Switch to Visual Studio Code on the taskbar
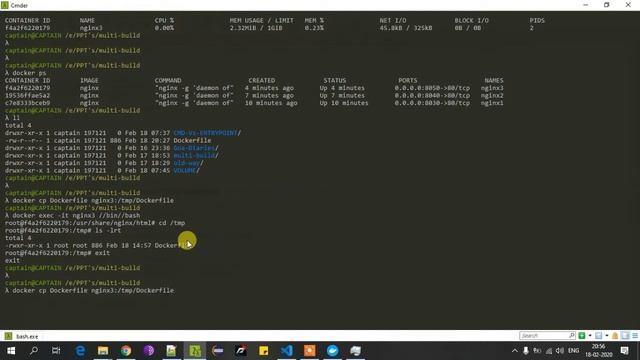 tap(287, 351)
